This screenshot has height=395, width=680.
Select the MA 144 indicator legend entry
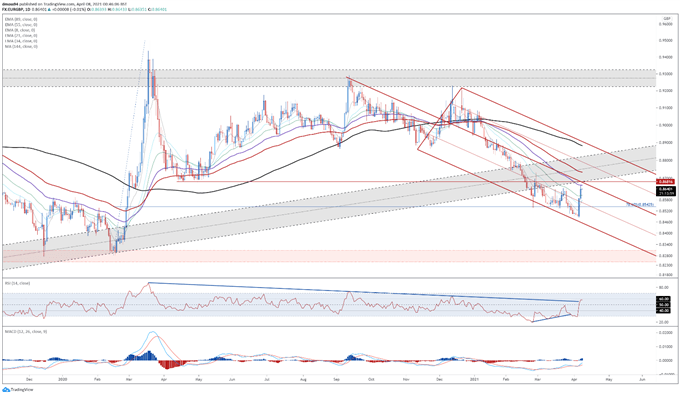point(21,46)
